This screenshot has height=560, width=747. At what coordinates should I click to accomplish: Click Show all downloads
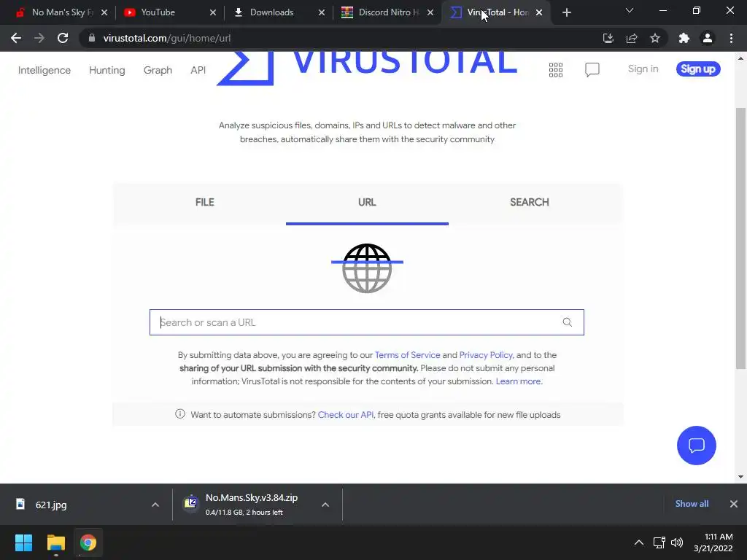692,504
